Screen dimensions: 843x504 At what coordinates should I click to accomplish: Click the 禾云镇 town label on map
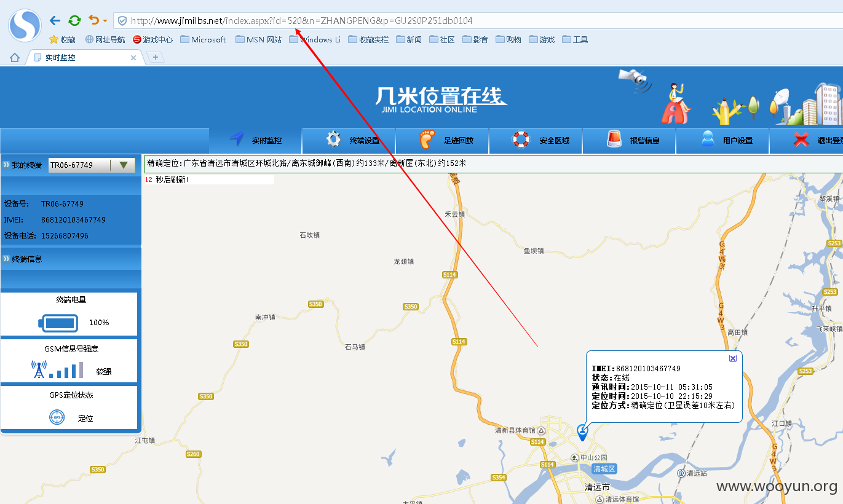click(x=454, y=215)
